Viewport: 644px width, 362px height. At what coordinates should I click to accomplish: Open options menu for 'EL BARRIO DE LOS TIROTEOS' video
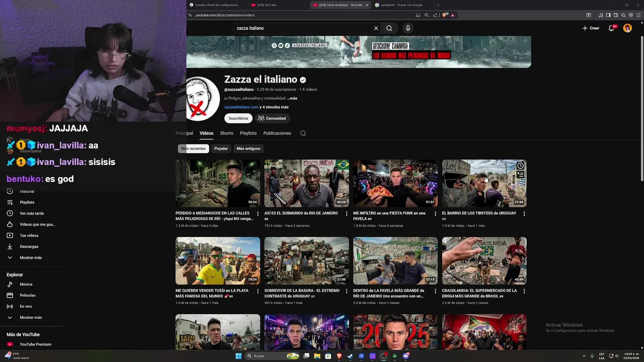[x=524, y=214]
